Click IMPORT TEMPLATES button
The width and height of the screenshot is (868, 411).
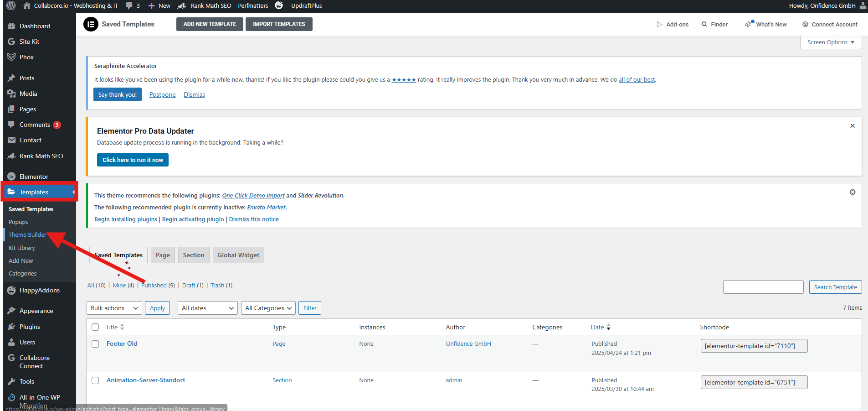coord(279,24)
